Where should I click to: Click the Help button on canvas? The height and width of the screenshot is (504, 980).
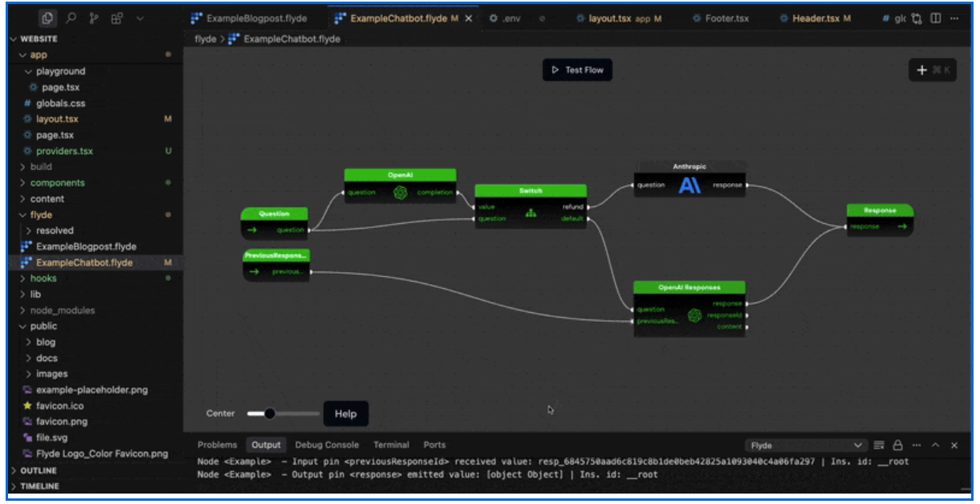click(x=345, y=414)
